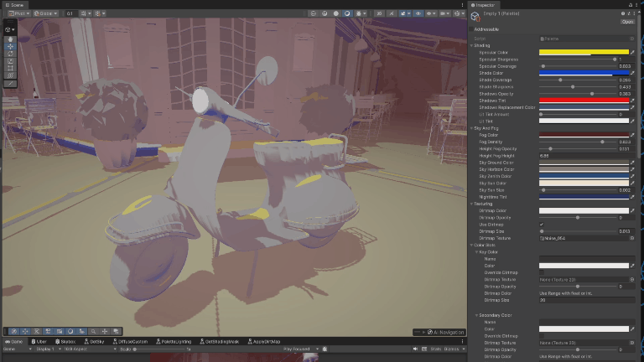Select the Rotate tool
The width and height of the screenshot is (644, 362).
[10, 54]
